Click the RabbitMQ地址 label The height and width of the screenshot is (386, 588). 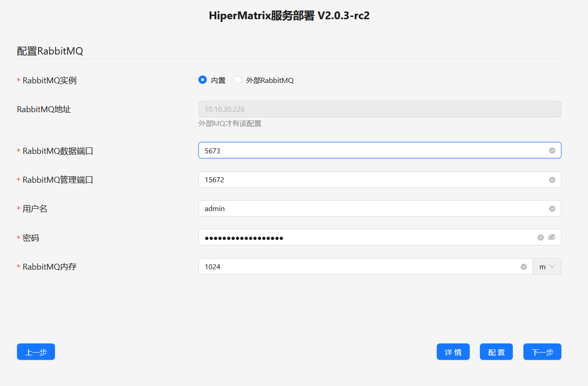44,109
